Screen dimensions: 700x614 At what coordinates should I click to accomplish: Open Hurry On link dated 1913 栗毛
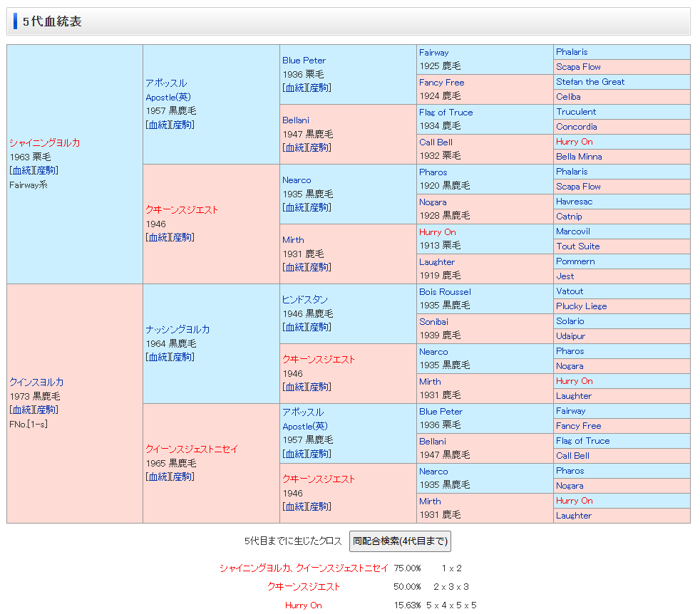438,232
